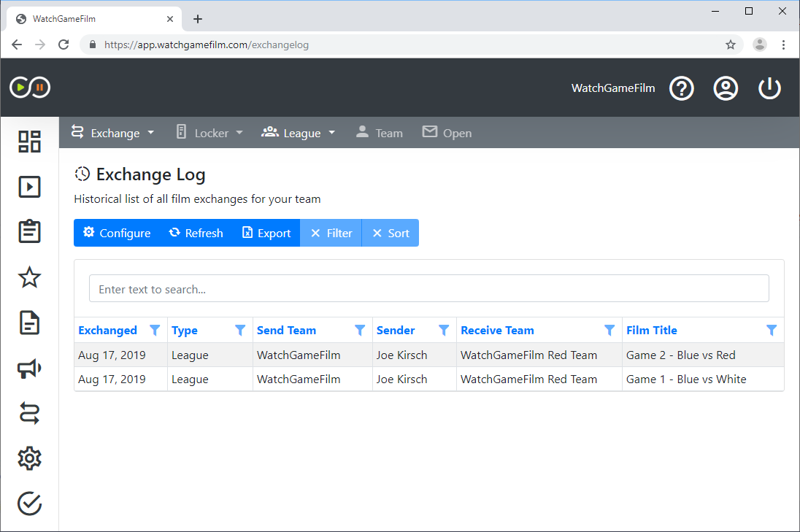This screenshot has height=532, width=800.
Task: Expand the Exchange dropdown menu
Action: pyautogui.click(x=112, y=133)
